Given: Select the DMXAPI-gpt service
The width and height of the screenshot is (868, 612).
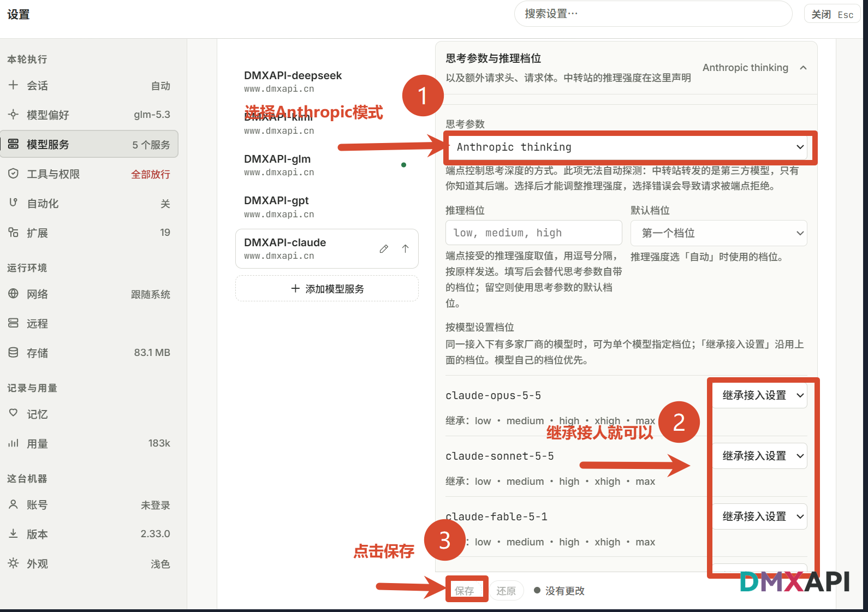Looking at the screenshot, I should tap(327, 207).
